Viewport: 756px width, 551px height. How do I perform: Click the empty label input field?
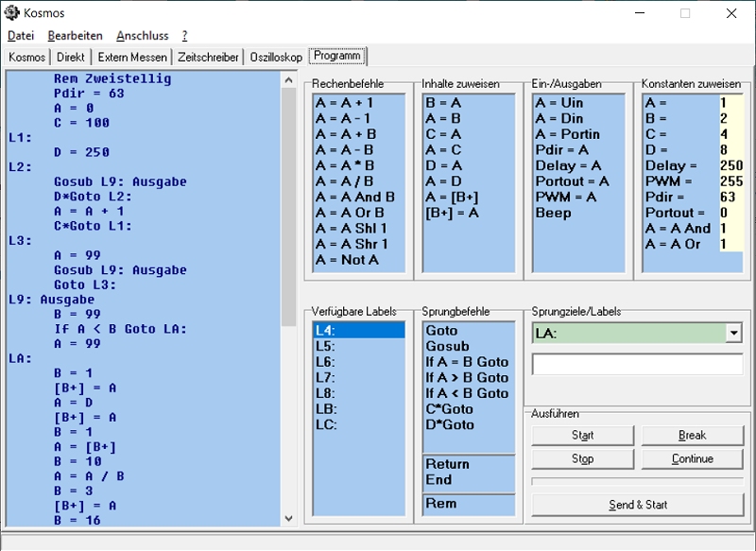click(637, 364)
